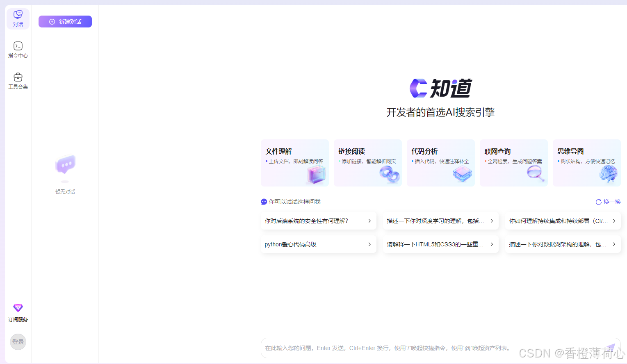Click the plus icon in 新建对话 button
This screenshot has height=364, width=627.
coord(52,22)
